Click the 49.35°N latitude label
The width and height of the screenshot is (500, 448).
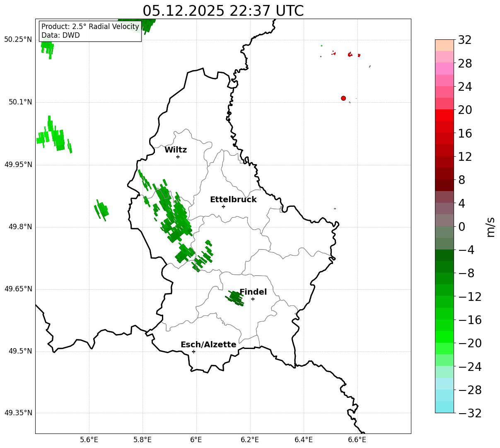coord(18,413)
